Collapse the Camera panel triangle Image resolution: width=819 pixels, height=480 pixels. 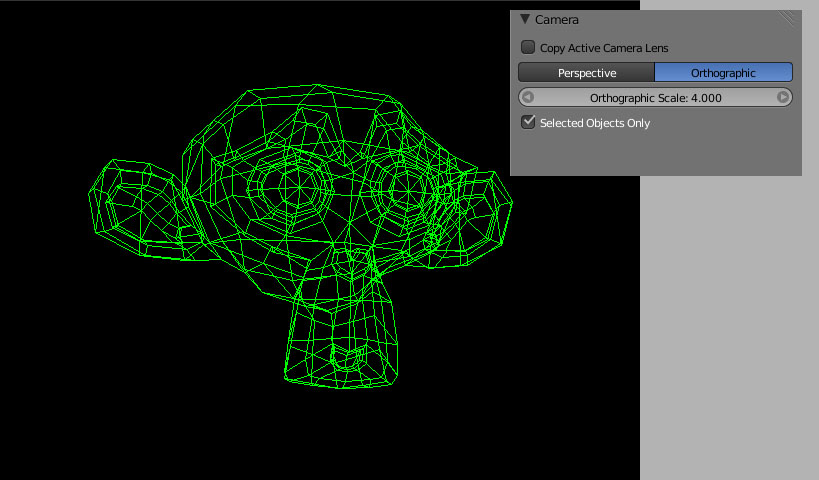click(525, 19)
